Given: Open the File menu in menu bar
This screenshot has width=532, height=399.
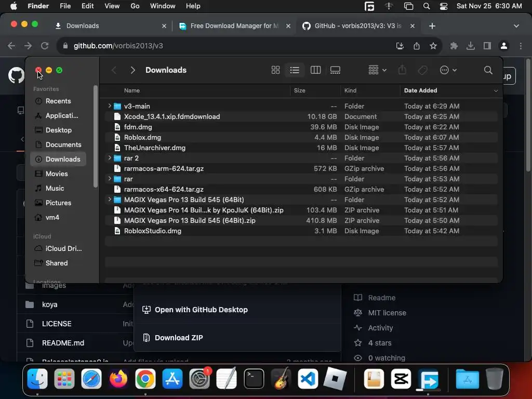Looking at the screenshot, I should click(65, 6).
